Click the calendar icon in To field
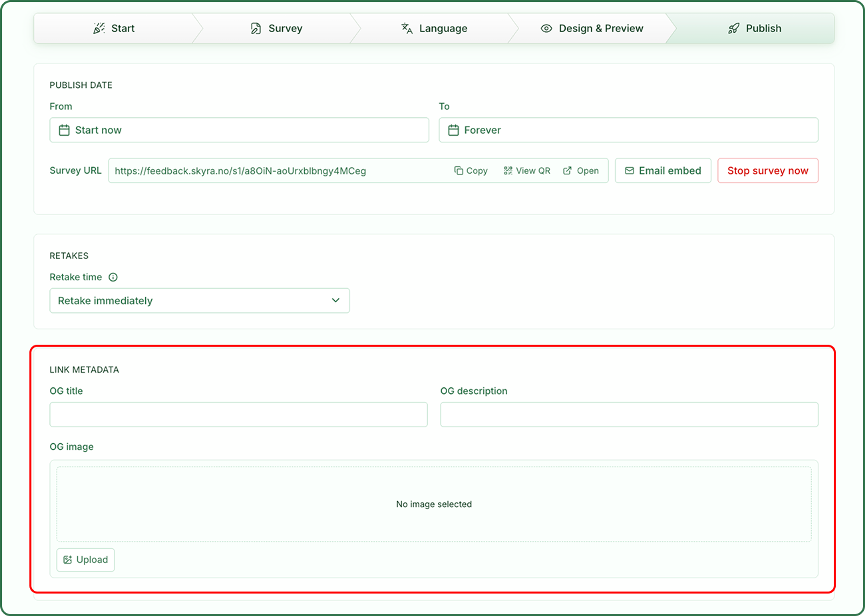Viewport: 865px width, 616px height. coord(453,130)
